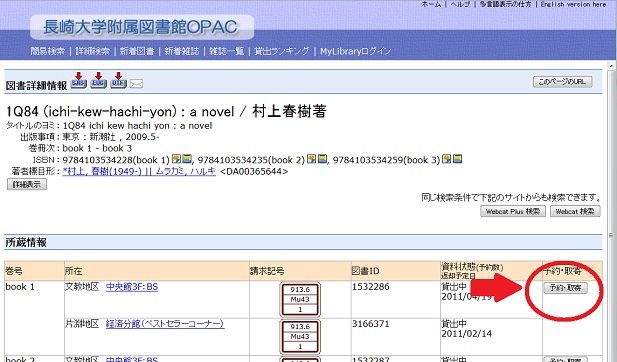Select book ID 3166371 text
This screenshot has height=362, width=617.
371,324
